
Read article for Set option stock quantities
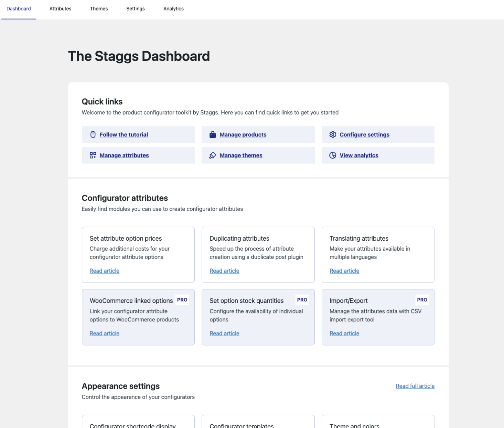pyautogui.click(x=224, y=333)
